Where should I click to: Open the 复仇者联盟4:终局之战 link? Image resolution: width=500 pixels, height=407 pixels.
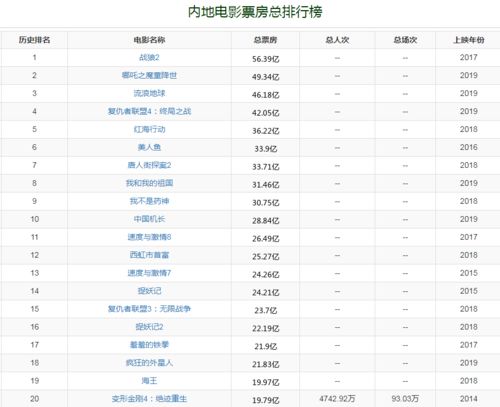[x=149, y=111]
